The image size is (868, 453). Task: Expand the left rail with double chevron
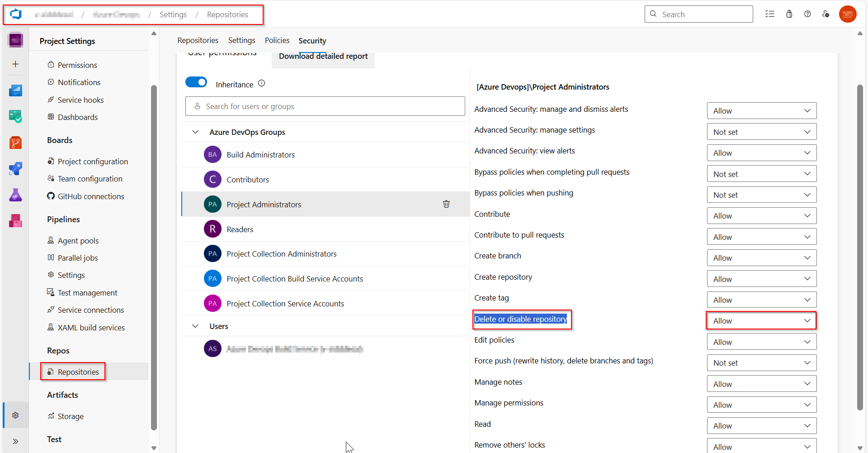(15, 441)
